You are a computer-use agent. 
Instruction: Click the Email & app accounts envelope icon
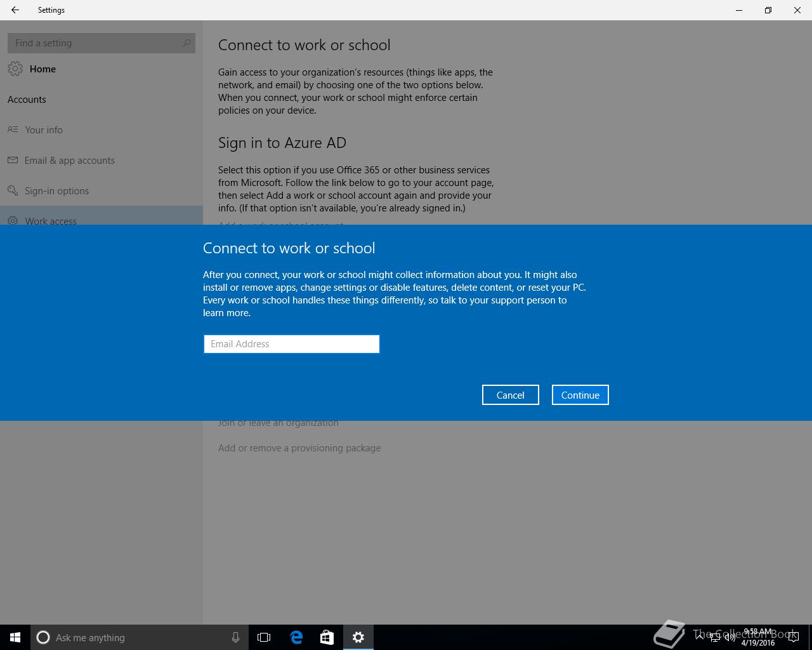click(x=13, y=160)
